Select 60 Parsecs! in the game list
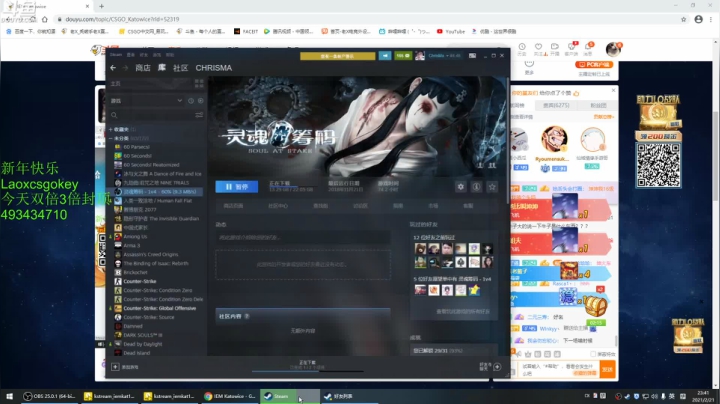The width and height of the screenshot is (720, 404). coord(136,147)
